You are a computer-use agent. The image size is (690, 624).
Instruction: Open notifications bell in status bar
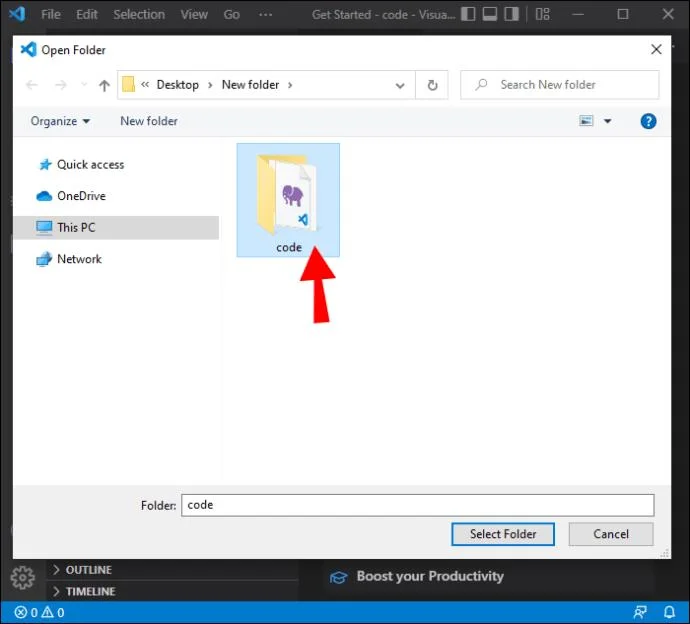669,612
